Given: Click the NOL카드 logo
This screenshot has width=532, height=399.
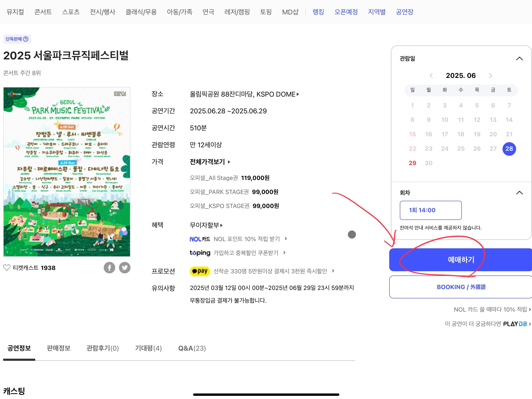Looking at the screenshot, I should pyautogui.click(x=200, y=239).
